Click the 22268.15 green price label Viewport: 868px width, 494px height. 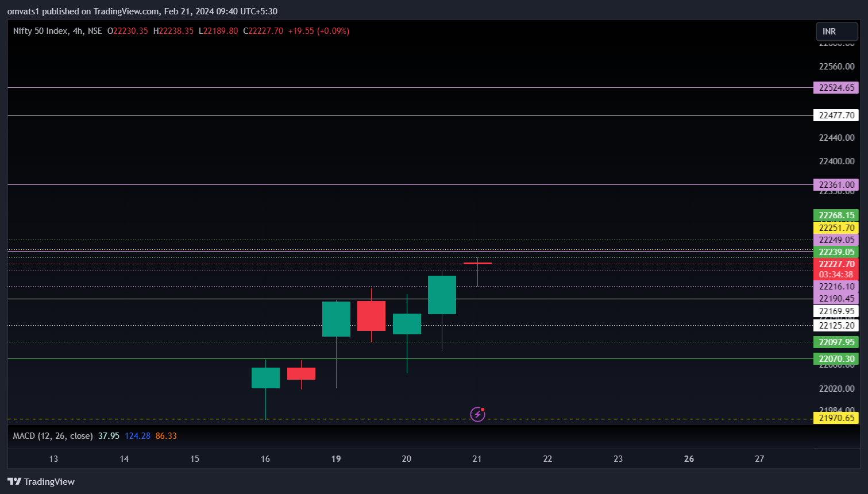click(x=836, y=215)
